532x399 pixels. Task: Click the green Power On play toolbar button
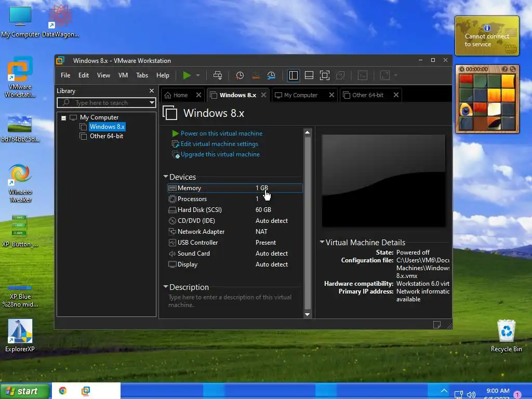tap(187, 75)
